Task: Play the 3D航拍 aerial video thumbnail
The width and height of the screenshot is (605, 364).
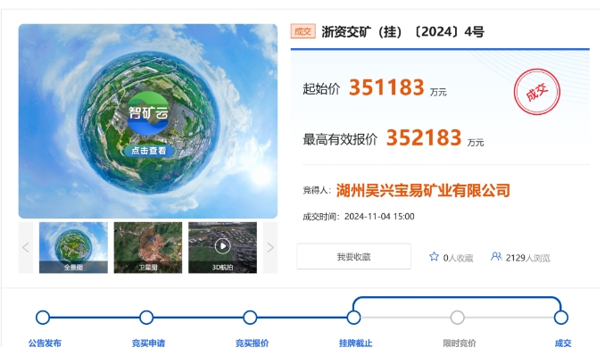Action: coord(222,246)
